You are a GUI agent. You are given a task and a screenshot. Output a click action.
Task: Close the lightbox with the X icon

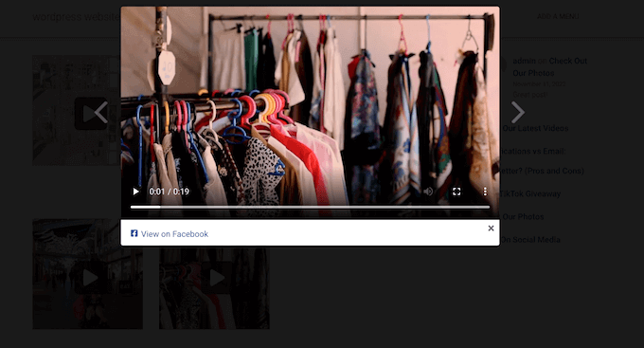pyautogui.click(x=491, y=229)
